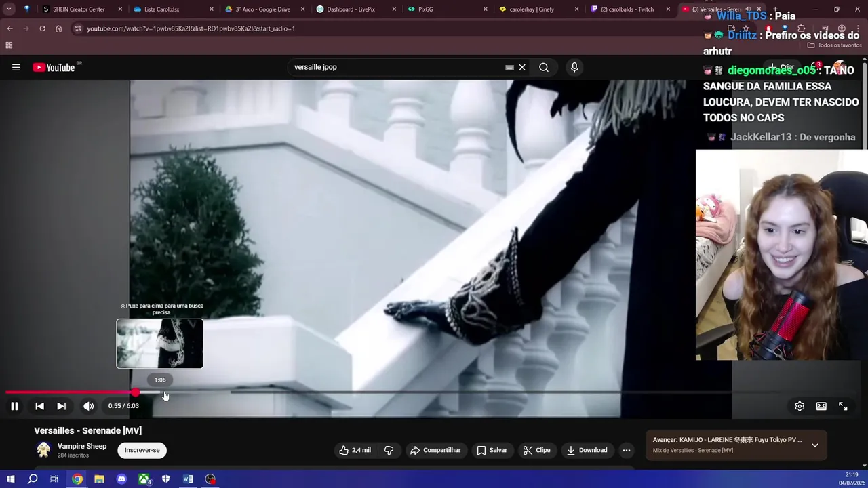868x488 pixels.
Task: Download the video
Action: pos(587,450)
